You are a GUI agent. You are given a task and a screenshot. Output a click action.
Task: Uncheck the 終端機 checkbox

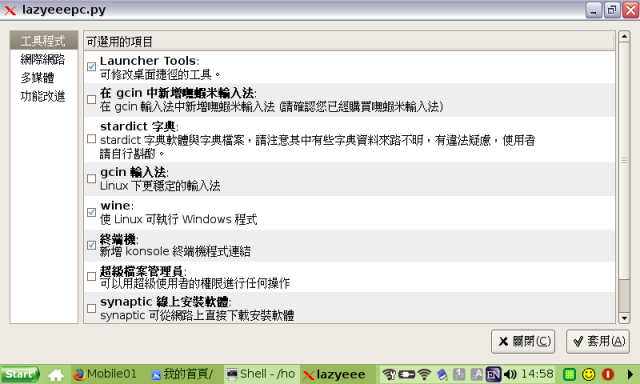coord(91,245)
